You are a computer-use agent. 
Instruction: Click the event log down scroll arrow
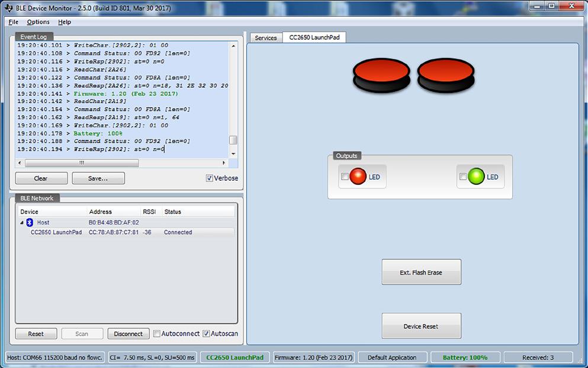pyautogui.click(x=233, y=154)
